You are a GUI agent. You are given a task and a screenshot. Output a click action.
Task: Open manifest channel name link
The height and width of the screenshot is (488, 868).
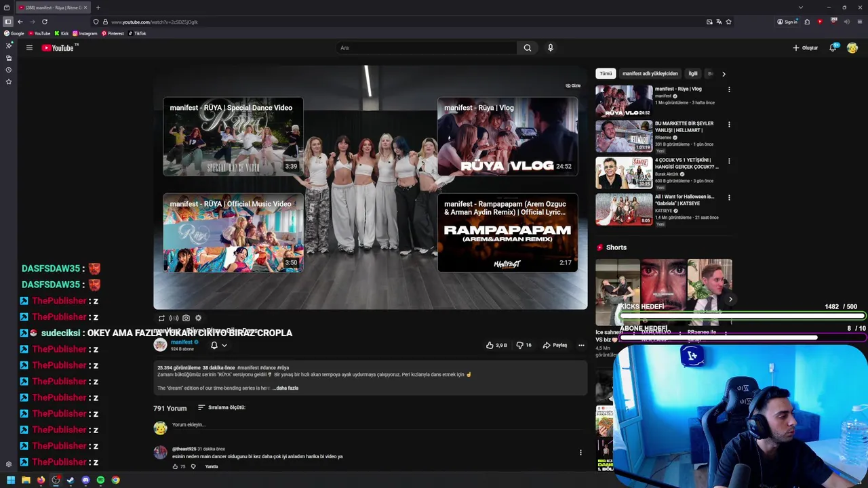click(x=182, y=342)
